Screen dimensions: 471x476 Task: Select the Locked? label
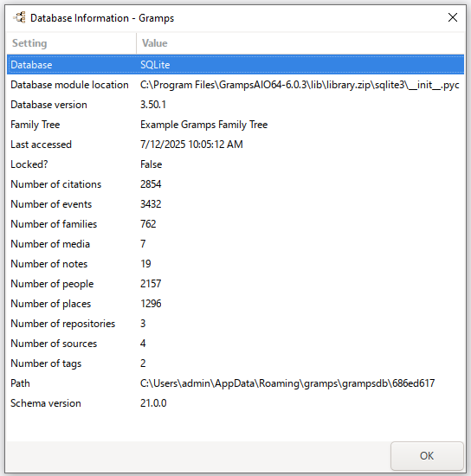[29, 164]
